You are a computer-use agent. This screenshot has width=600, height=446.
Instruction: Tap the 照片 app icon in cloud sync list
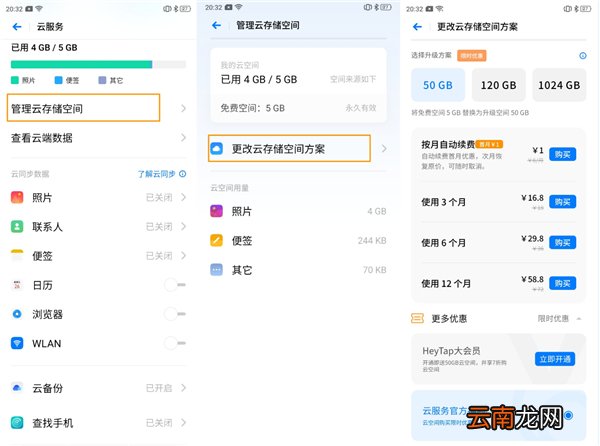point(17,197)
